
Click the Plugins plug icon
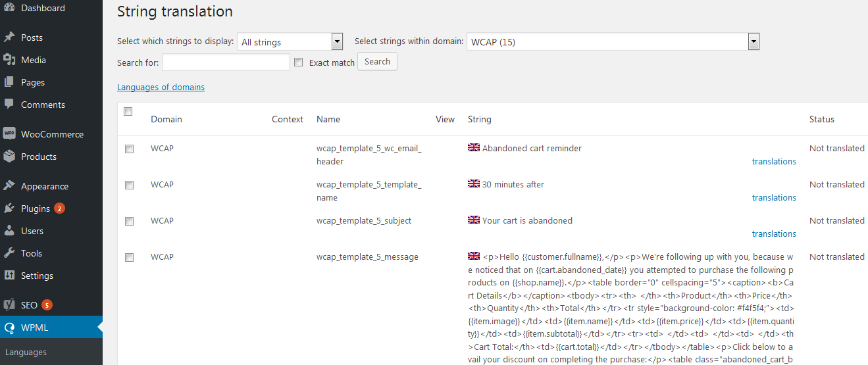point(9,208)
